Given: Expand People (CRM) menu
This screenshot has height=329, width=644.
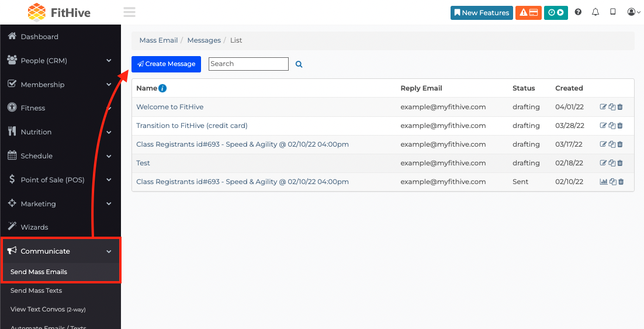Looking at the screenshot, I should click(60, 60).
